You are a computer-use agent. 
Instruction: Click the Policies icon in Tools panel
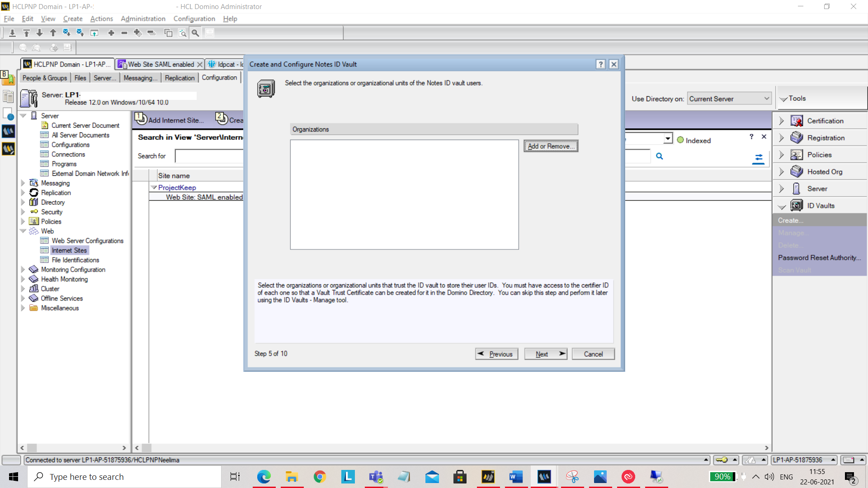pos(797,155)
